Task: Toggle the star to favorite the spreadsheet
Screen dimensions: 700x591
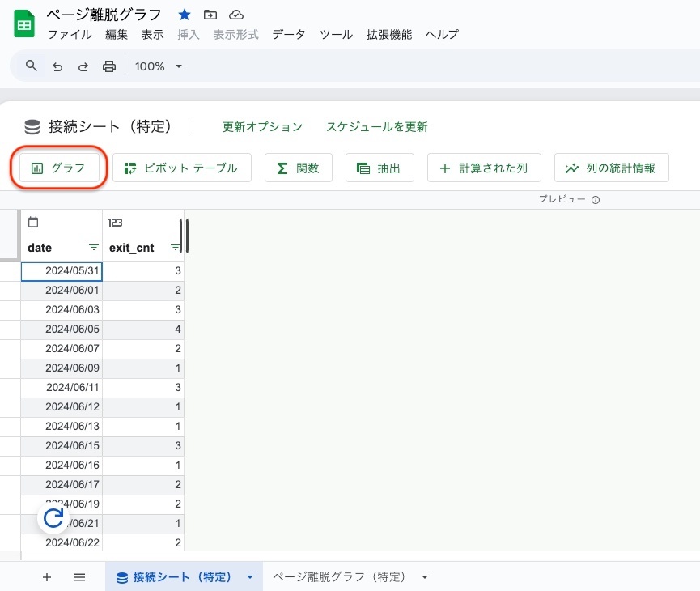Action: [185, 14]
